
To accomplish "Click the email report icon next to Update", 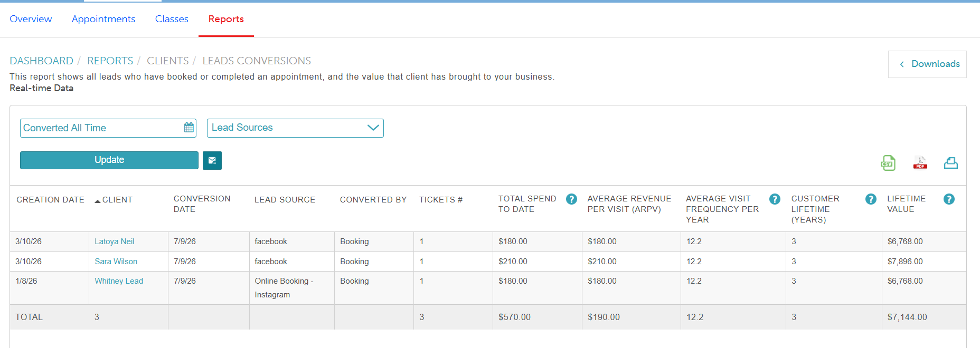I will tap(212, 160).
